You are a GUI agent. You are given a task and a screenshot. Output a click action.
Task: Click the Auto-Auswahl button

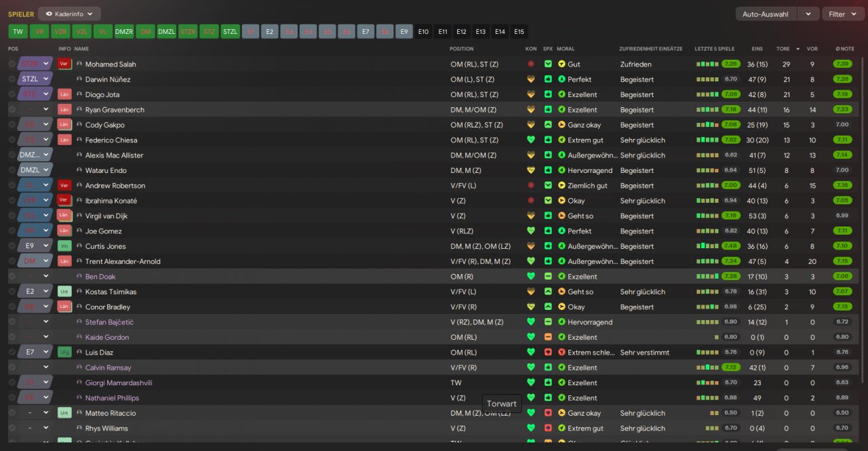766,14
